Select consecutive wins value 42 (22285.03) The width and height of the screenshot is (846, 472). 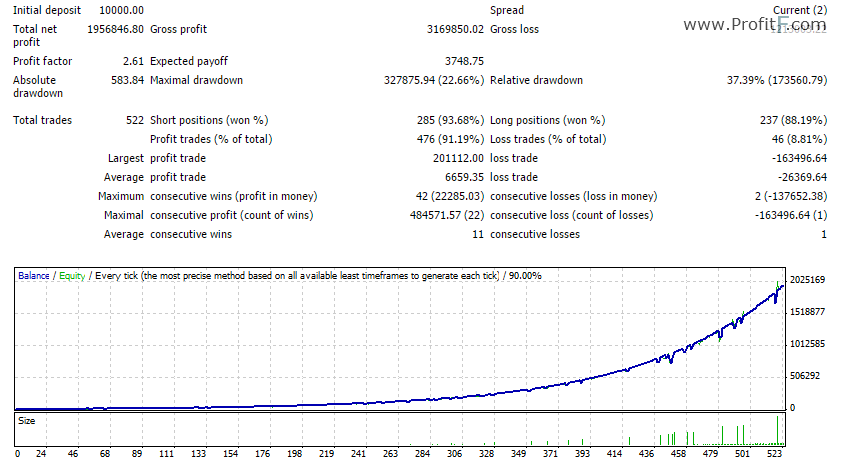[450, 196]
